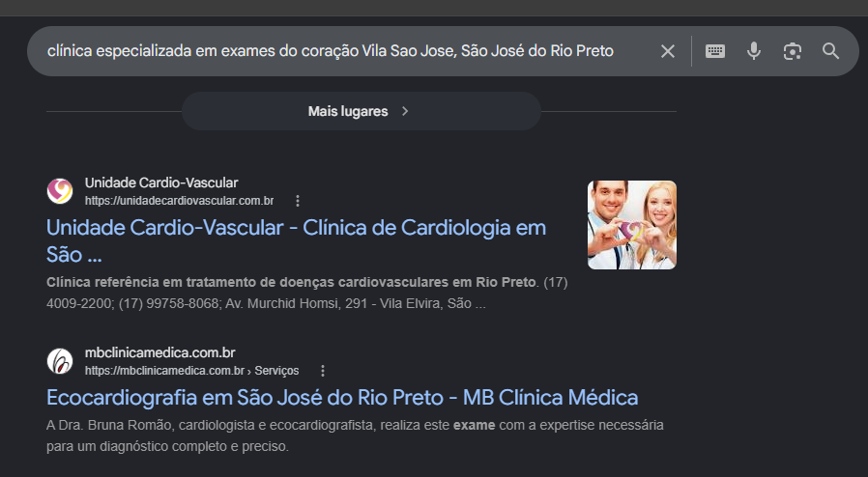This screenshot has width=868, height=477.
Task: Click the mbclinicamedica.com.br site name label
Action: pos(160,352)
